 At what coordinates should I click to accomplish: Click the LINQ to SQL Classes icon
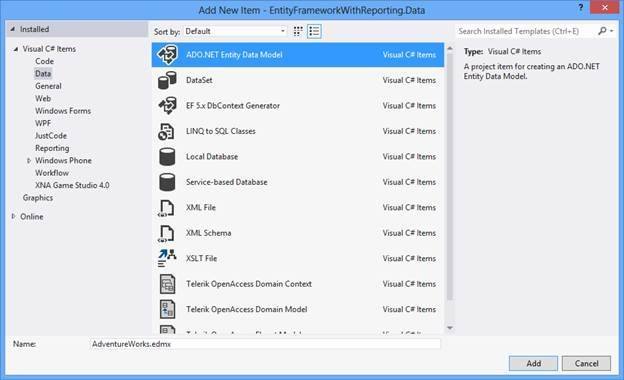(x=166, y=131)
